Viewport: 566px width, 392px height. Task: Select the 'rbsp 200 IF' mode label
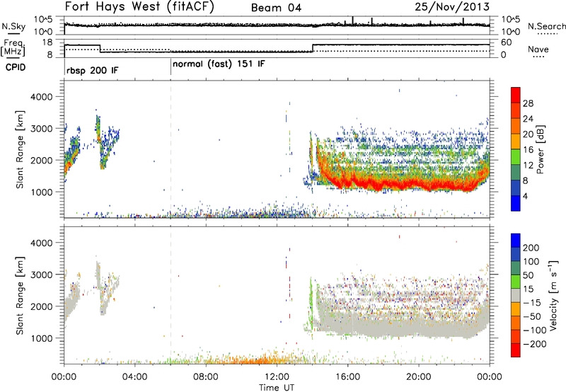pos(92,70)
